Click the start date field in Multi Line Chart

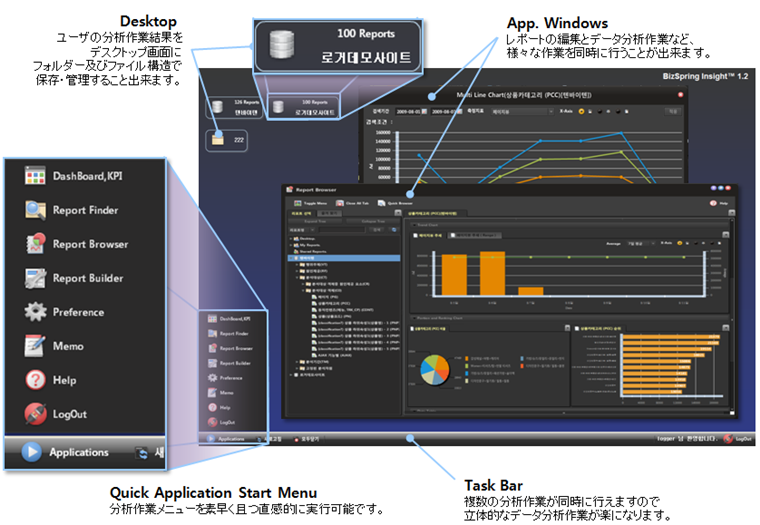(x=408, y=111)
